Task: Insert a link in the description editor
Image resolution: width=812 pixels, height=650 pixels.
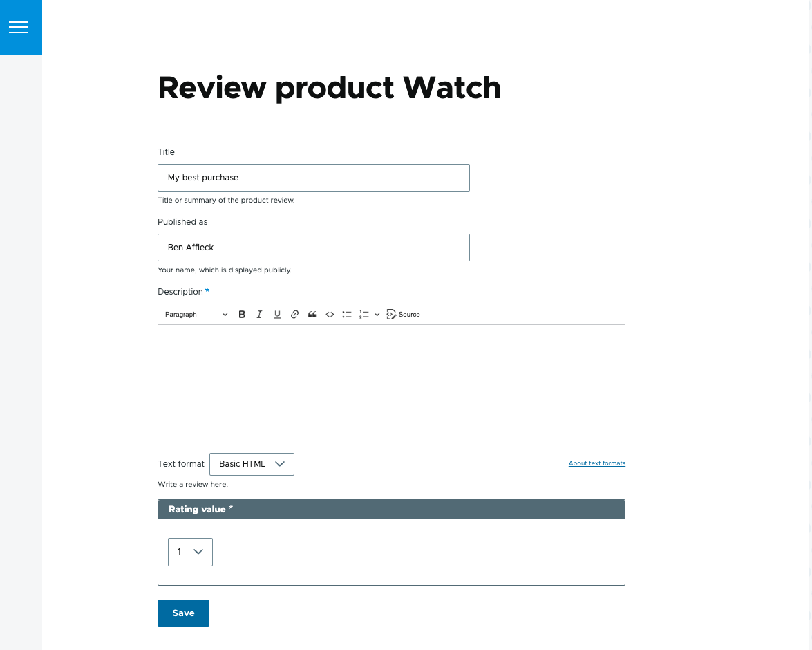Action: tap(294, 314)
